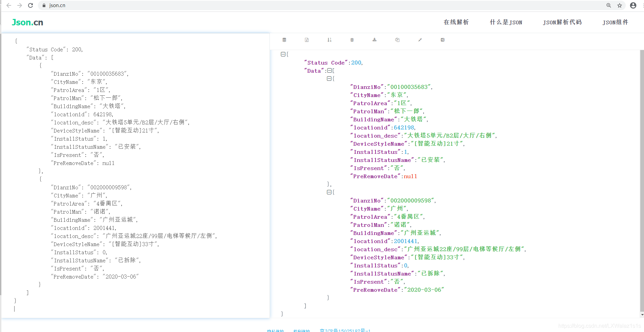Click the right panel vertical scrollbar track
The height and width of the screenshot is (332, 644).
(642, 181)
